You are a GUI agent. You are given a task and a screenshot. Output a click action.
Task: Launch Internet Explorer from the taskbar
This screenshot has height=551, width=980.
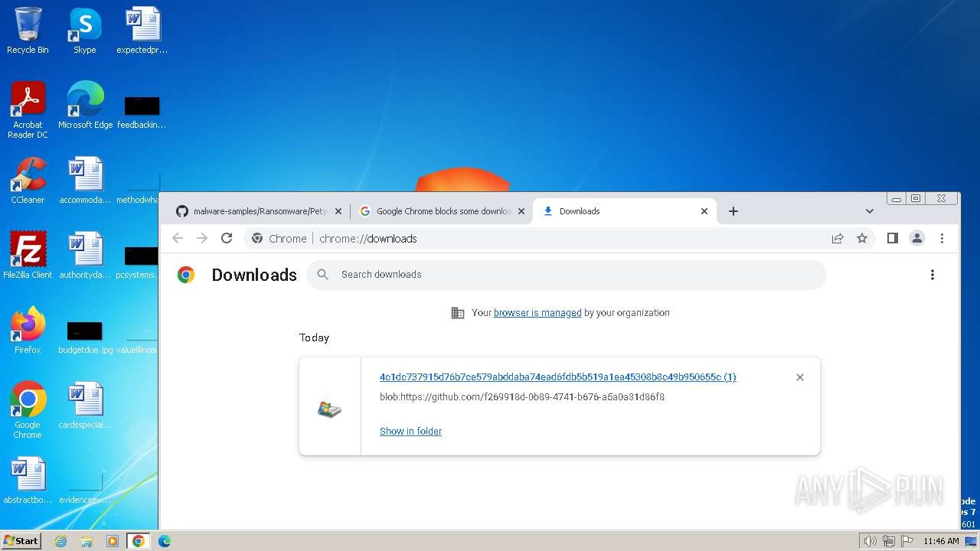tap(60, 541)
